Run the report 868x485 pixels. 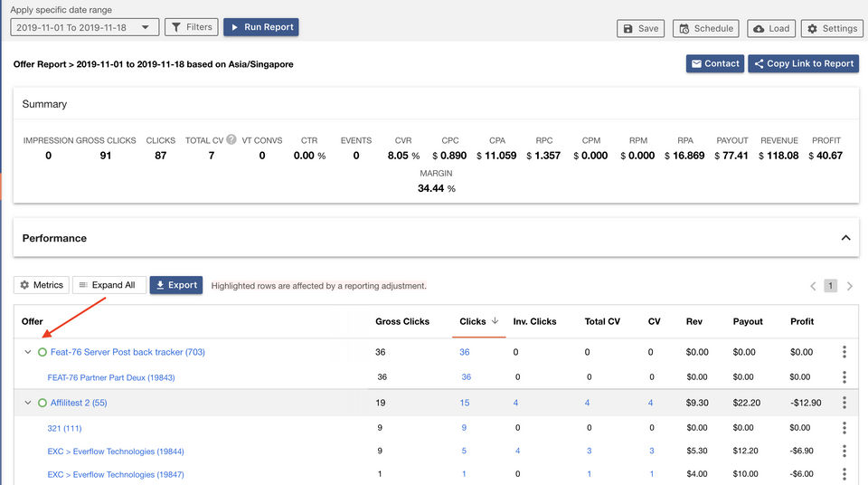260,28
